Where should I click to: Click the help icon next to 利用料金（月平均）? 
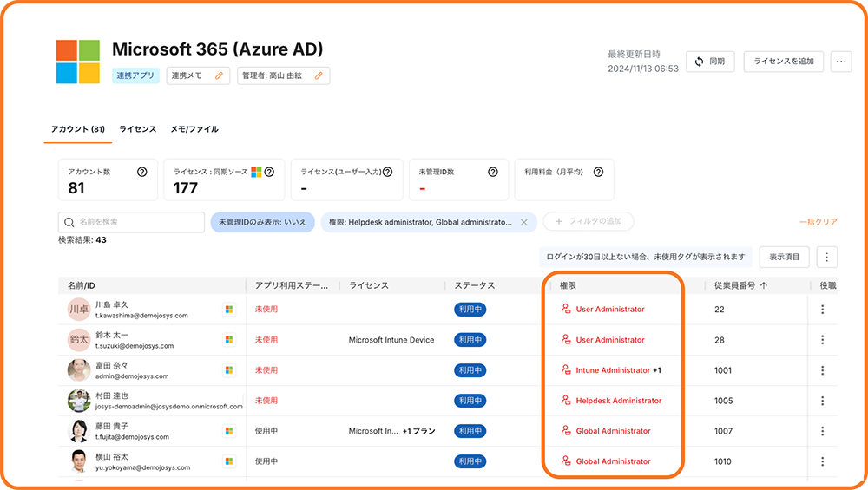click(598, 172)
